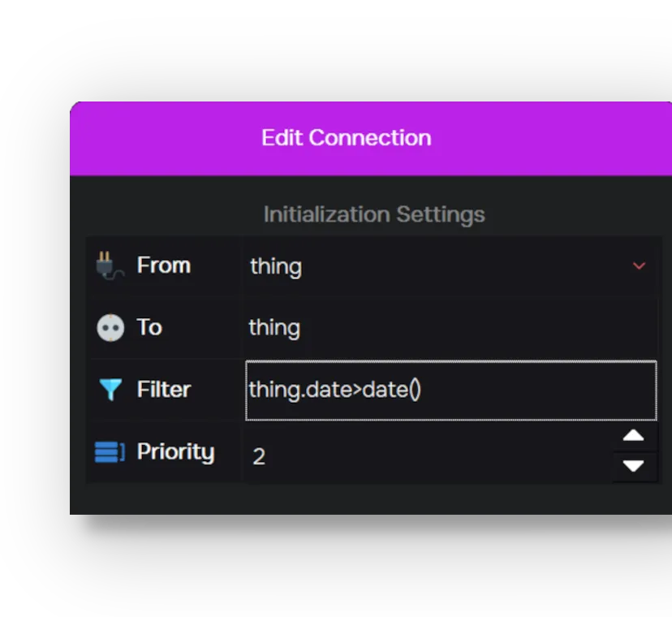
Task: Select the Priority row label
Action: click(x=176, y=452)
